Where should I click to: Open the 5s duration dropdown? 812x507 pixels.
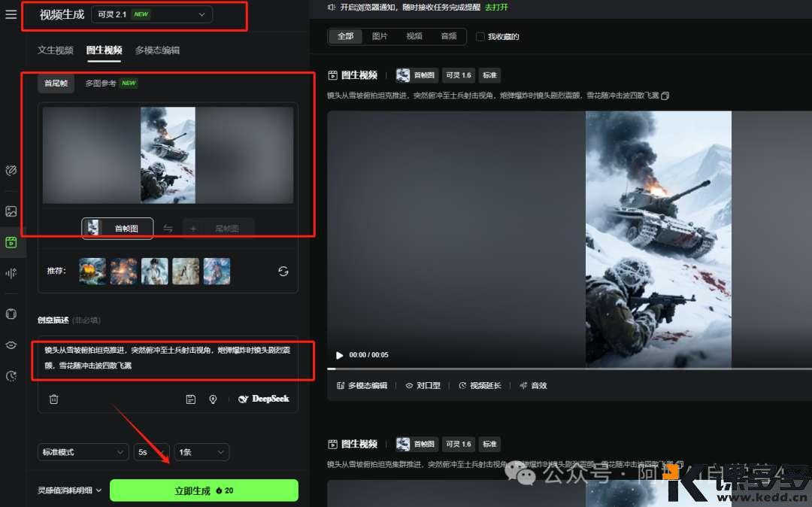(151, 452)
